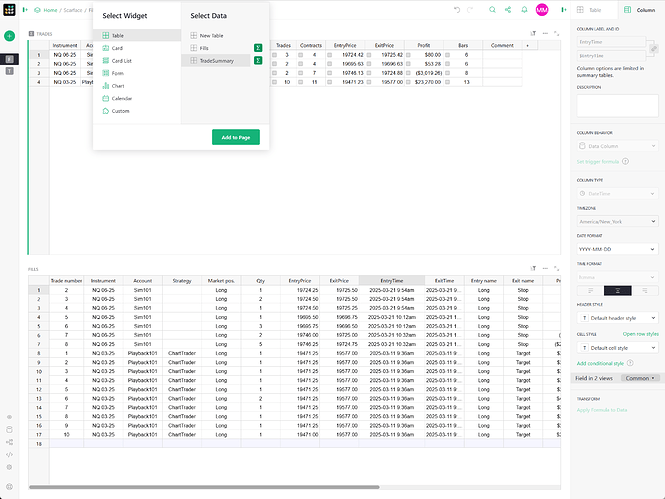Open America/New_York timezone dropdown

618,221
